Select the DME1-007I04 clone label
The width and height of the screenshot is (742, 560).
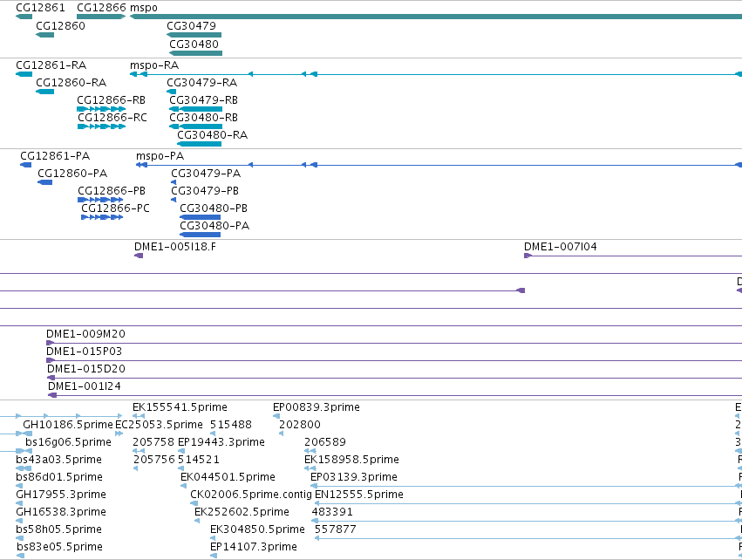(x=561, y=247)
